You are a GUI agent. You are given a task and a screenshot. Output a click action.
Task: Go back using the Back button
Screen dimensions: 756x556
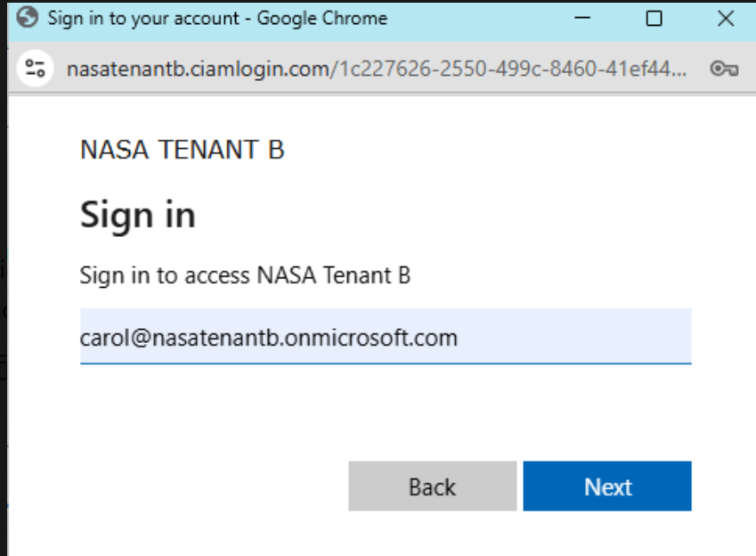(x=433, y=486)
